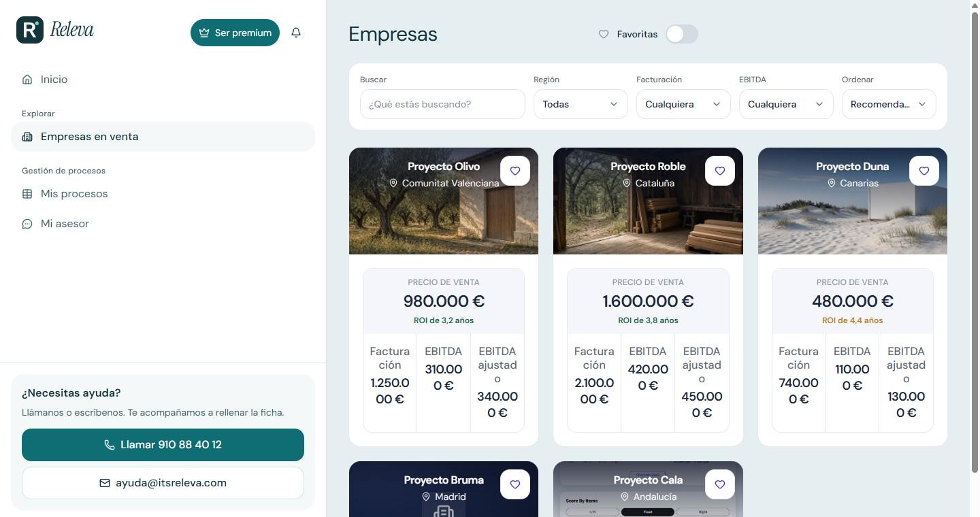Open Mi asesor section

click(163, 224)
